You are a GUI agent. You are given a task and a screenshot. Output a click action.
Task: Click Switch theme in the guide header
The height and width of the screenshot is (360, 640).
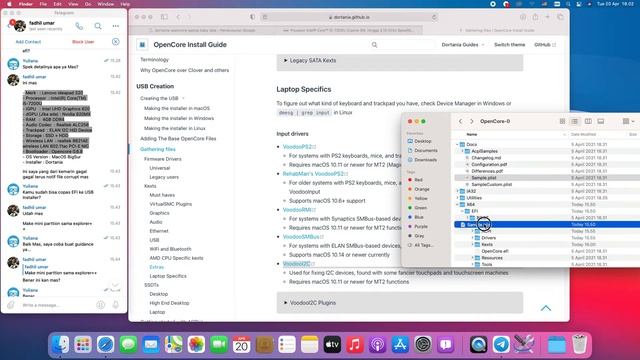[x=509, y=44]
